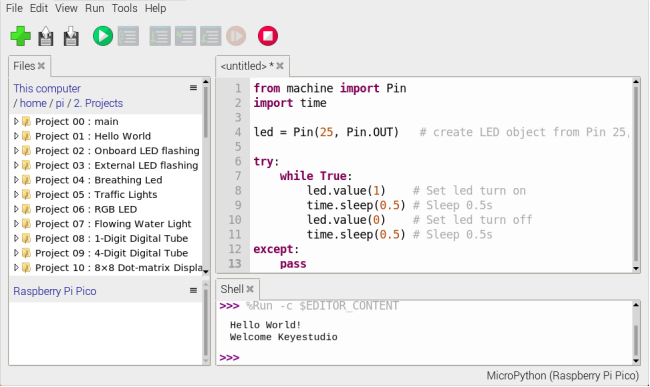Click 'while True:' on line 7
650x387 pixels.
tap(316, 176)
